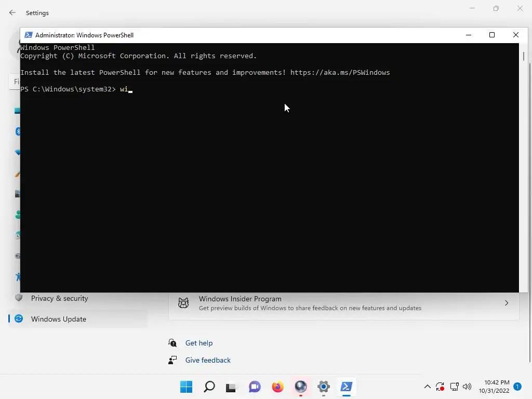
Task: Close the PowerShell window
Action: [516, 35]
